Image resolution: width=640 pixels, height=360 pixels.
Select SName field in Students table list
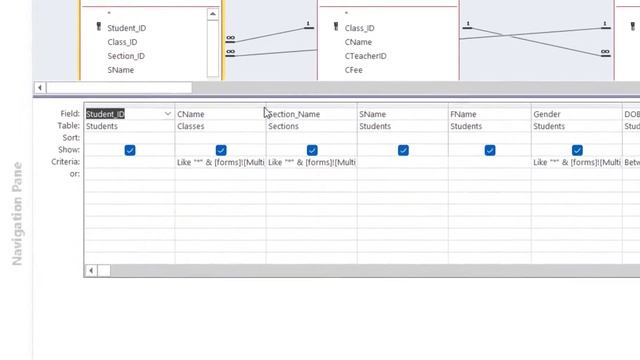(121, 70)
